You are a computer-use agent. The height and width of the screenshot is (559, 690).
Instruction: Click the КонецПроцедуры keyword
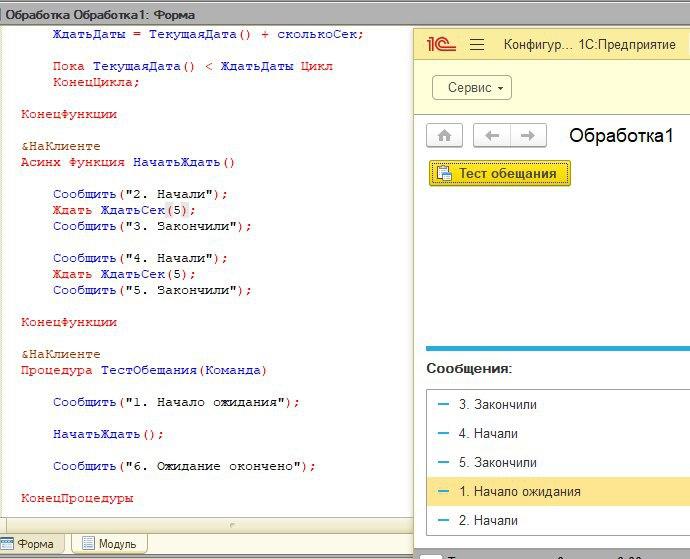(x=77, y=498)
